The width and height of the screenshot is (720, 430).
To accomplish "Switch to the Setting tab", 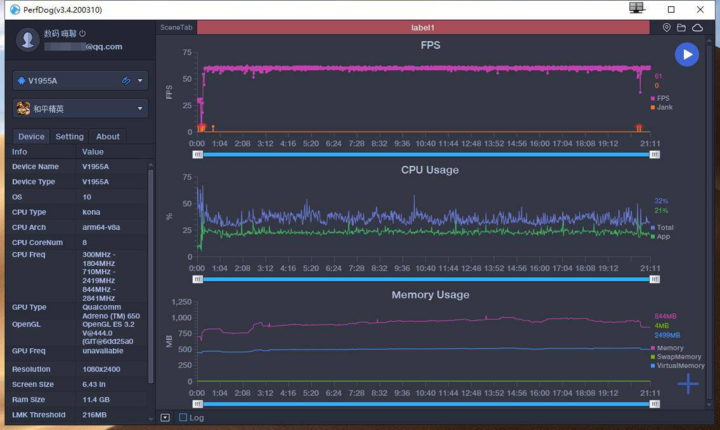I will click(69, 137).
